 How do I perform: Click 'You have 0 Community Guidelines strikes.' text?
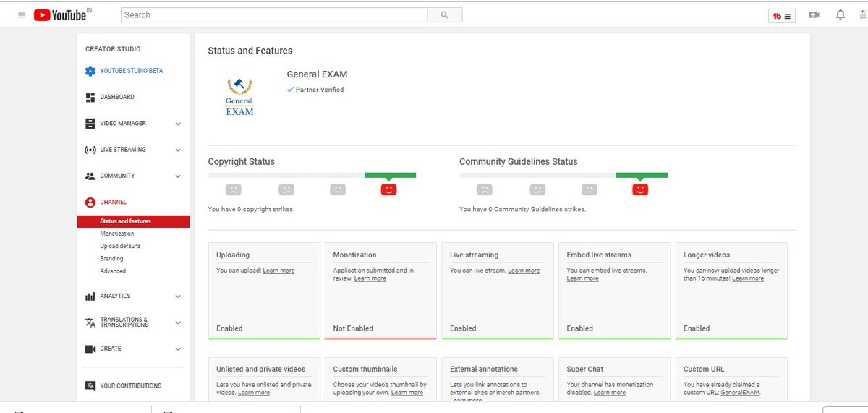pos(523,209)
